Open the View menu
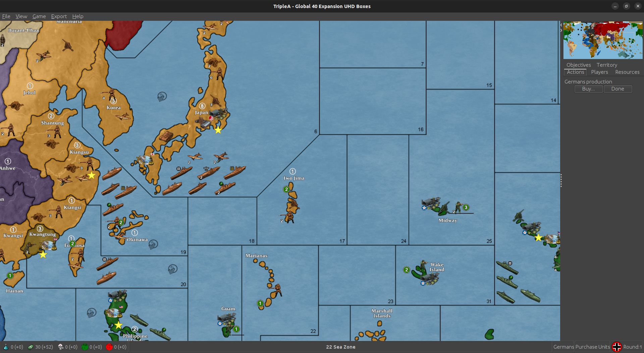The image size is (644, 353). (x=21, y=16)
